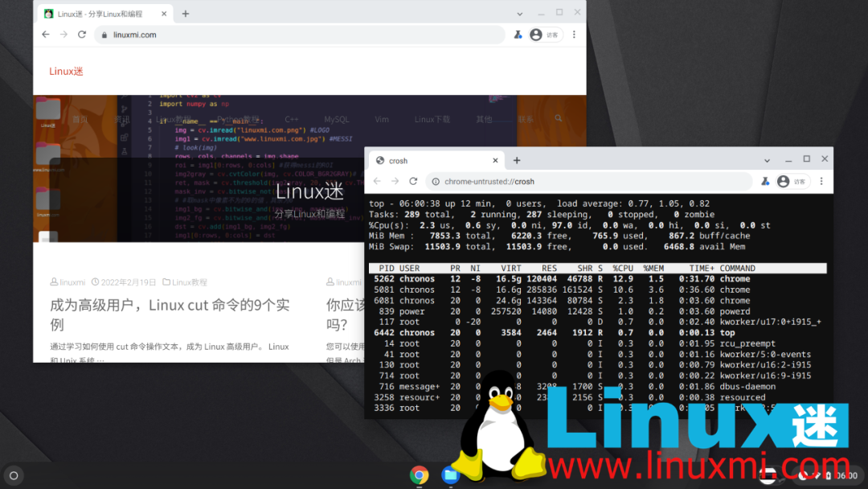
Task: Expand tab search chevron in crosh window
Action: click(767, 161)
